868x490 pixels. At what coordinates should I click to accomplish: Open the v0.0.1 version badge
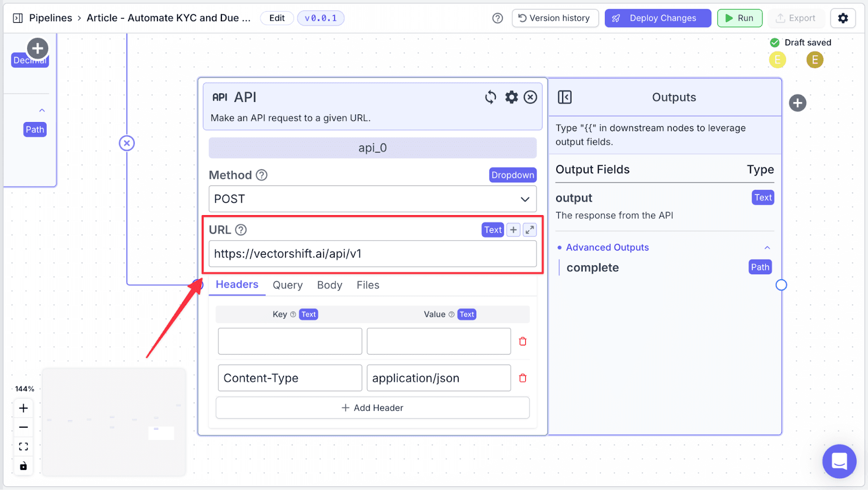coord(321,18)
